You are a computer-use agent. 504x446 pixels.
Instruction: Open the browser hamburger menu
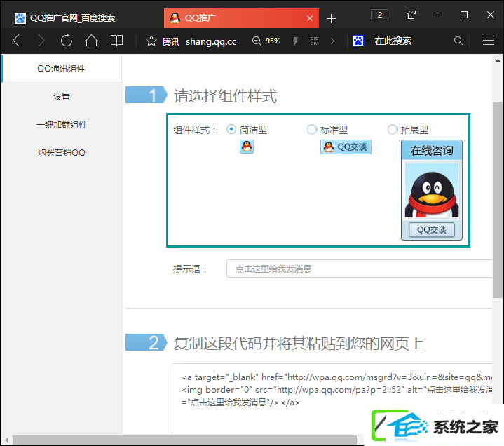tap(489, 41)
